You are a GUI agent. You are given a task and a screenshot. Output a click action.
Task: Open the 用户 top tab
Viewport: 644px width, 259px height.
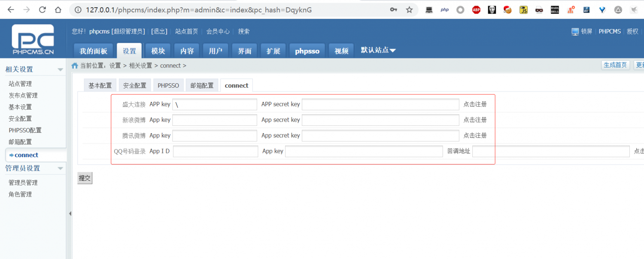(x=216, y=51)
